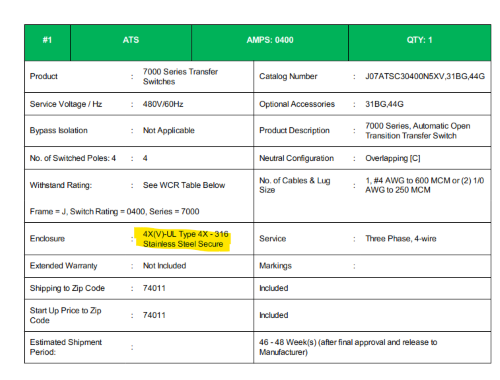Click 'Included' in the Shipping row

click(x=274, y=288)
